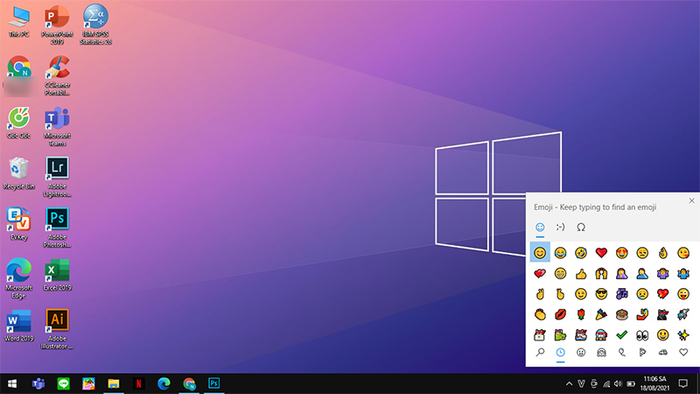This screenshot has width=700, height=394.
Task: Switch to the symbols omega tab
Action: [x=581, y=227]
